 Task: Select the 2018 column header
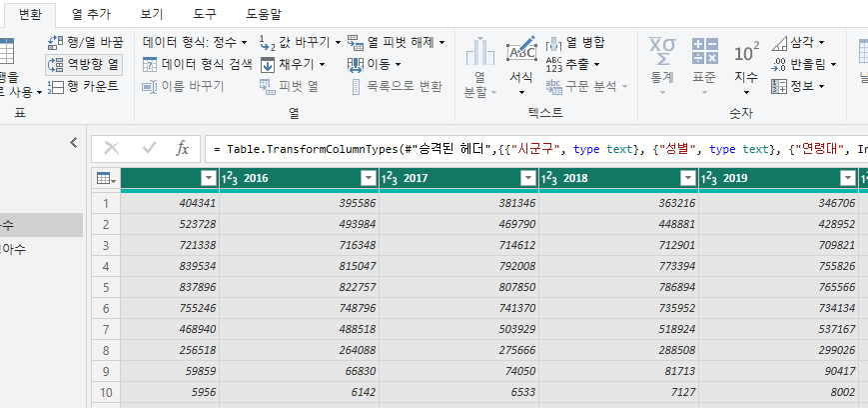[x=619, y=178]
